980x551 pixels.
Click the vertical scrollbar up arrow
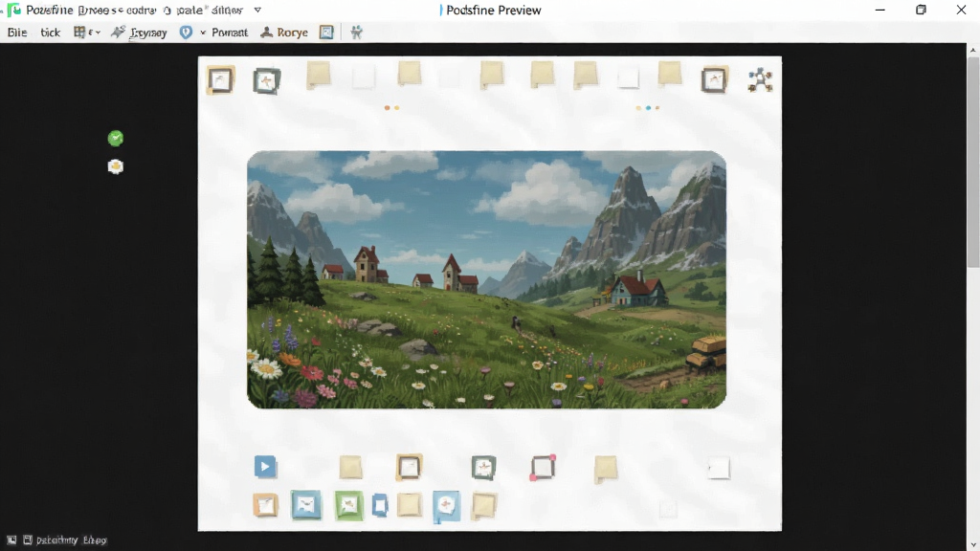tap(972, 50)
